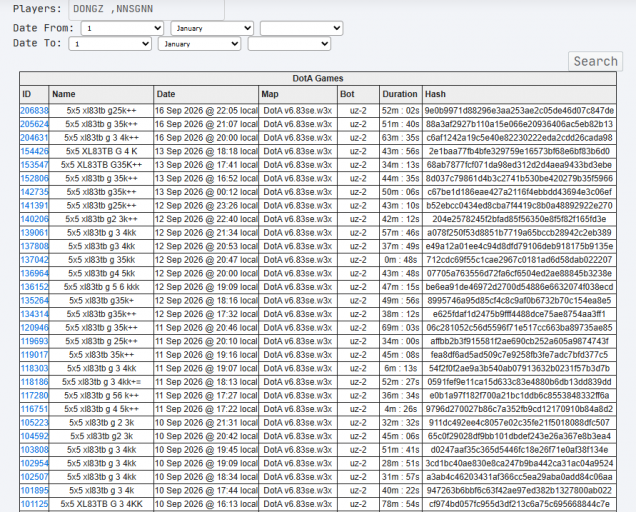The height and width of the screenshot is (512, 636).
Task: Open game ID 137808
Action: click(x=34, y=246)
